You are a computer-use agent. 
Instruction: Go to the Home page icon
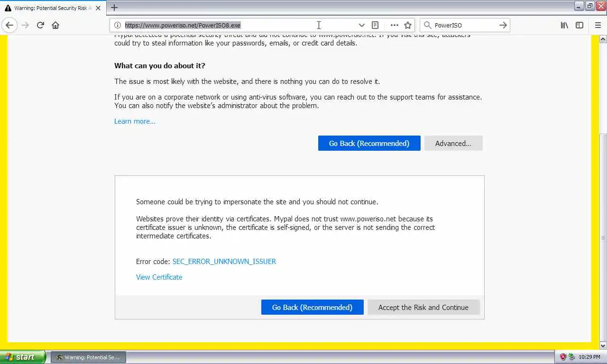pos(55,25)
